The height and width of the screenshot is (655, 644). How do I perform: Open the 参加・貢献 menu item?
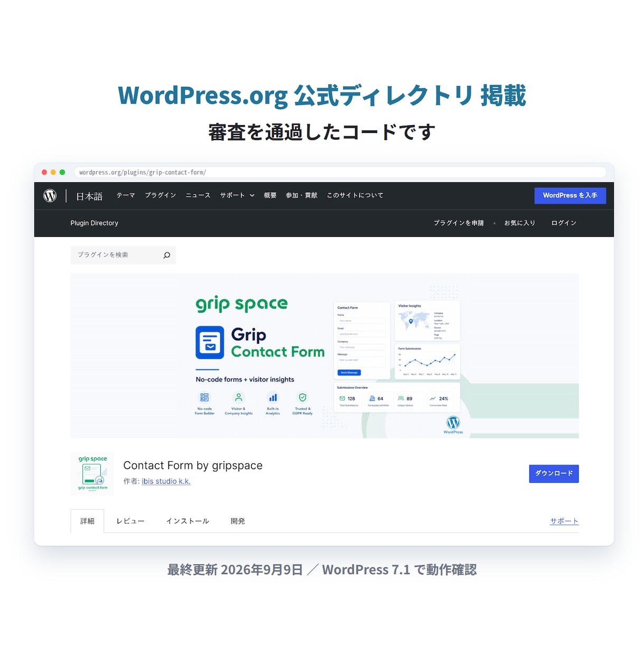click(x=301, y=195)
